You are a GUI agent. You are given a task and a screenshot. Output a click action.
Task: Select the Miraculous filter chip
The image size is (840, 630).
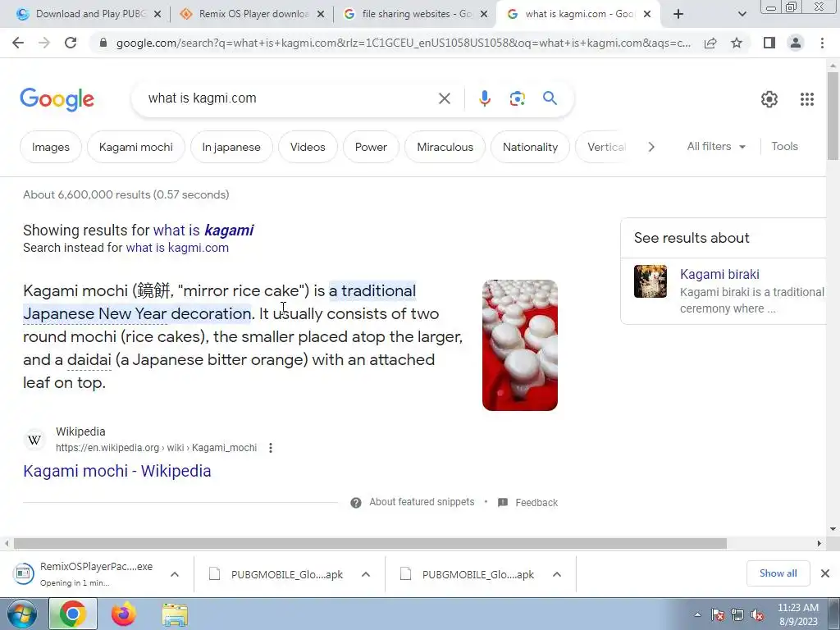tap(445, 147)
